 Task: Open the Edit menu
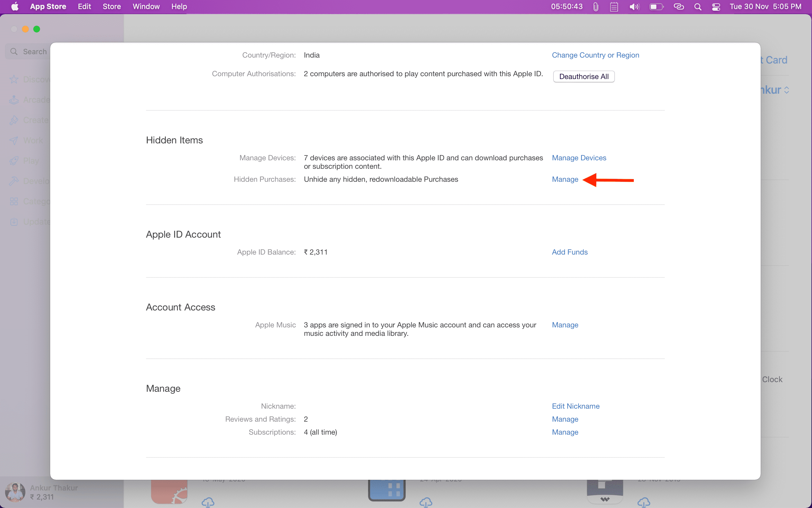click(84, 6)
